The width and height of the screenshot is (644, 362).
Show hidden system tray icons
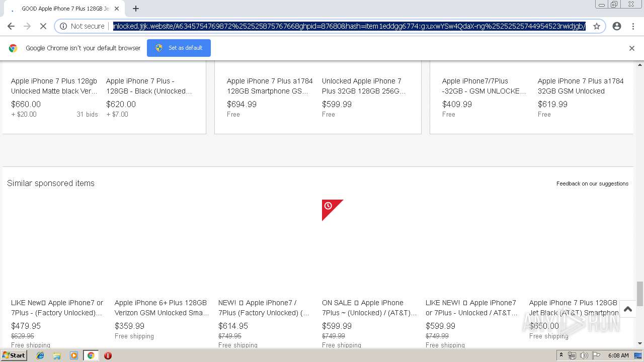561,355
